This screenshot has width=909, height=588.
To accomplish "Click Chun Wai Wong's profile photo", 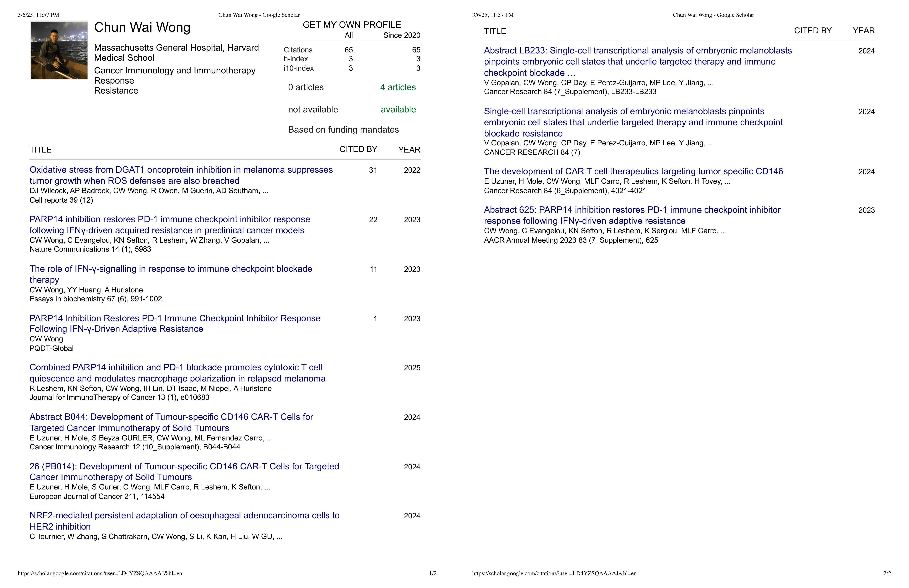I will pyautogui.click(x=59, y=50).
